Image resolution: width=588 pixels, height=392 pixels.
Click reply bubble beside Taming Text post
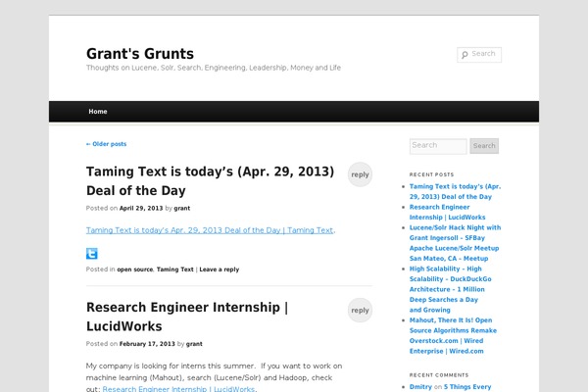pos(360,174)
